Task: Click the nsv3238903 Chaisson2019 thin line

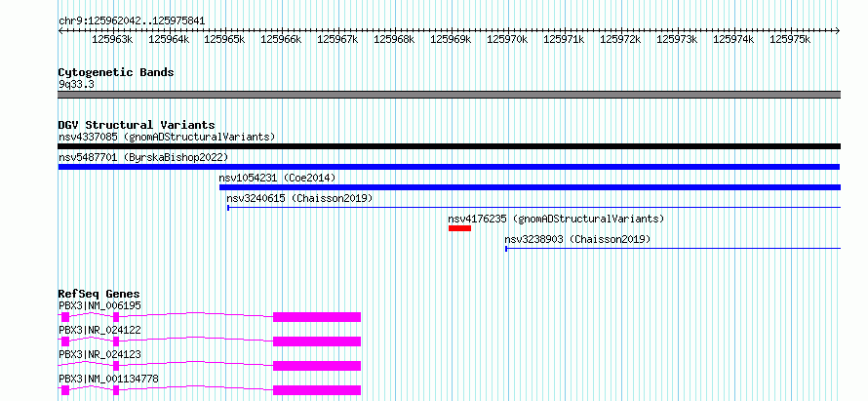Action: pyautogui.click(x=673, y=249)
